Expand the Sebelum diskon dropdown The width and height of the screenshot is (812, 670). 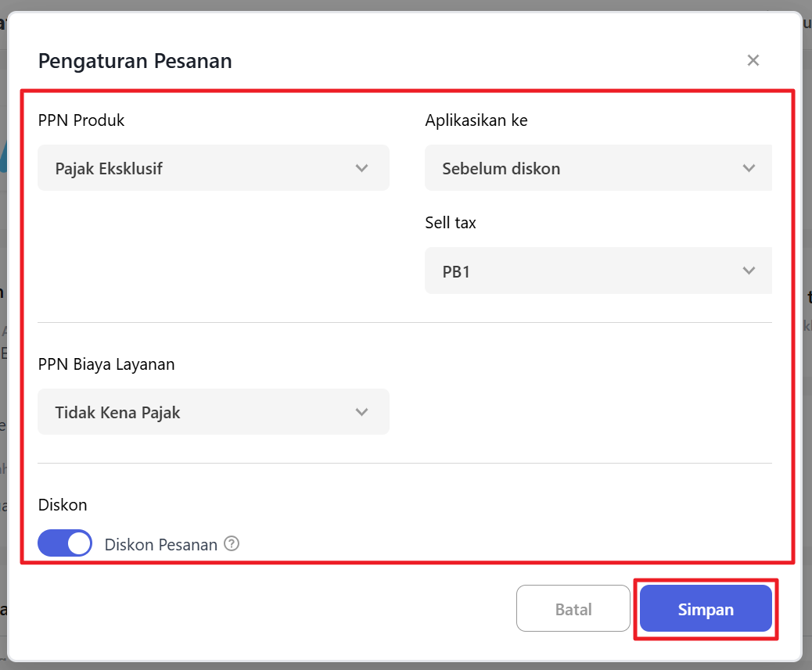point(598,168)
